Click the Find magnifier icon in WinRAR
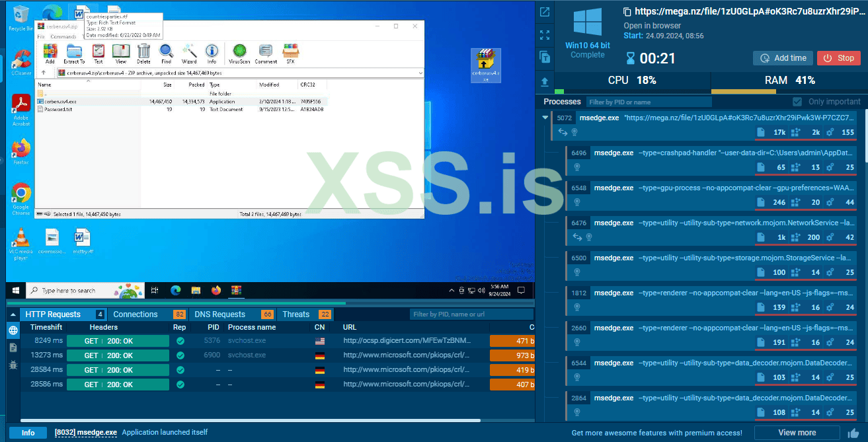The image size is (868, 442). click(x=167, y=53)
